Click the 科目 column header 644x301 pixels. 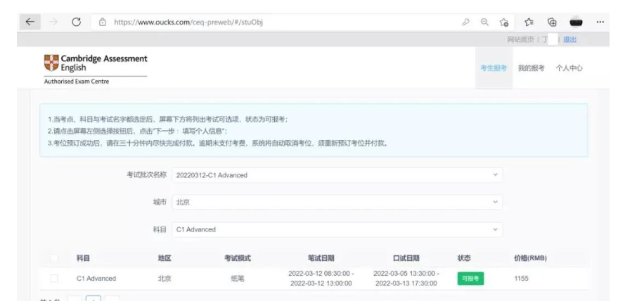click(83, 258)
